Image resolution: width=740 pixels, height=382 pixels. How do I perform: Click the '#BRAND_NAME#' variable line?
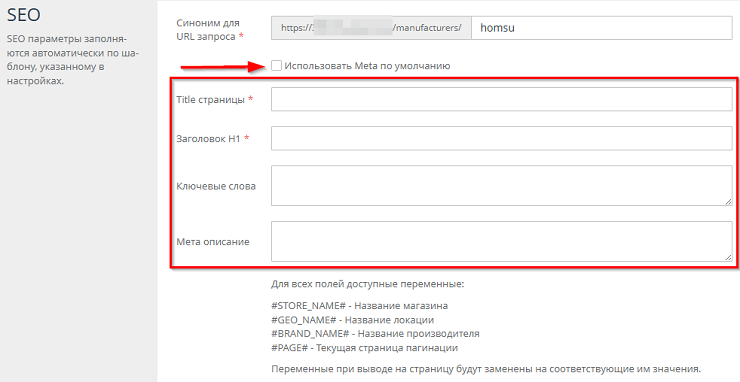coord(375,334)
